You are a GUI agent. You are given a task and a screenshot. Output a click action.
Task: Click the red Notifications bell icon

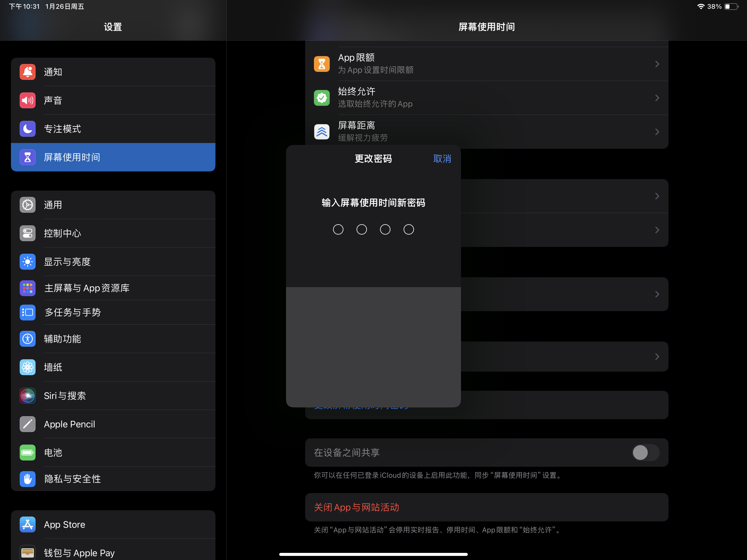click(27, 72)
